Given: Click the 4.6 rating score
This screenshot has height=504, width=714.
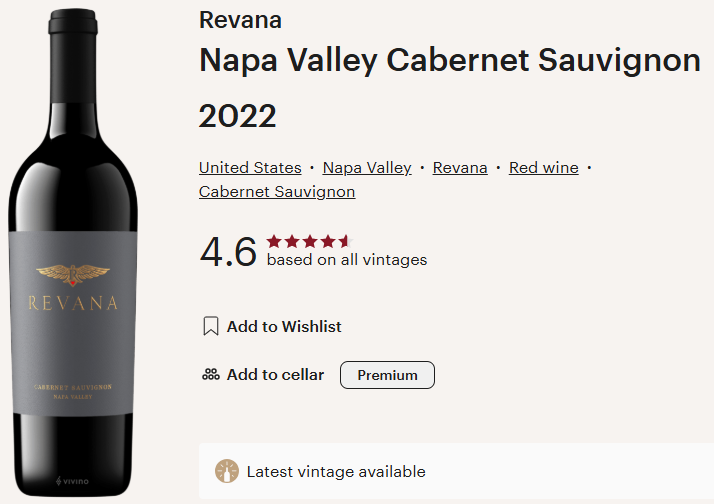Looking at the screenshot, I should click(x=228, y=252).
